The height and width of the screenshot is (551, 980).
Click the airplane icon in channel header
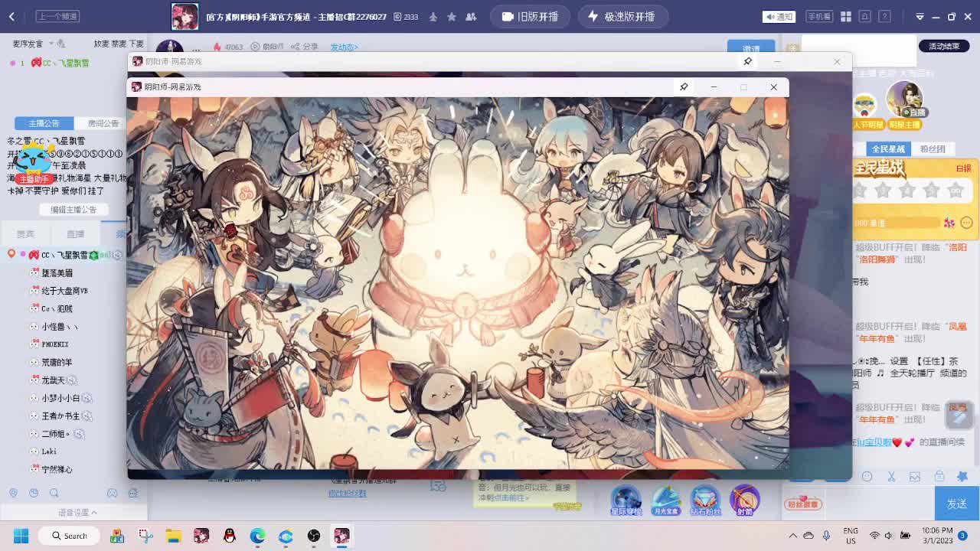click(x=433, y=17)
